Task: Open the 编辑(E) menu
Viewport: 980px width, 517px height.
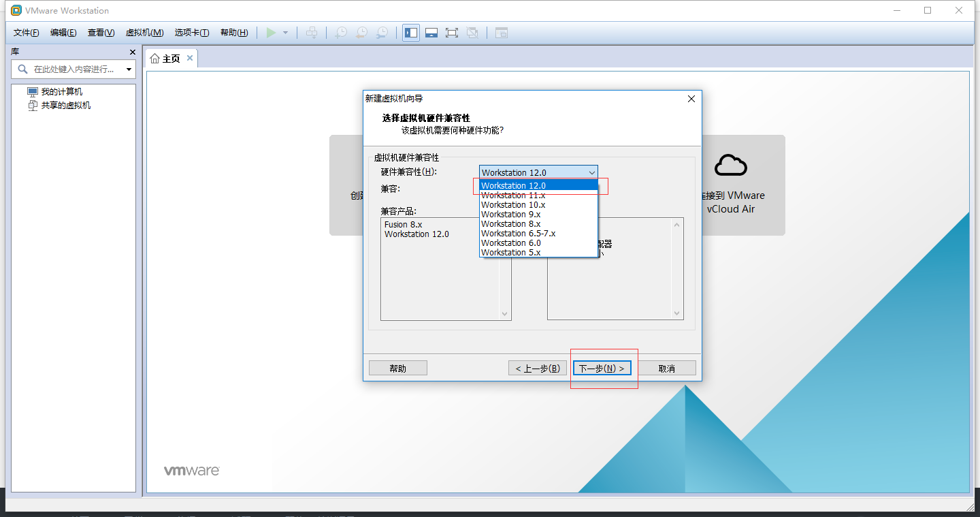Action: [63, 33]
